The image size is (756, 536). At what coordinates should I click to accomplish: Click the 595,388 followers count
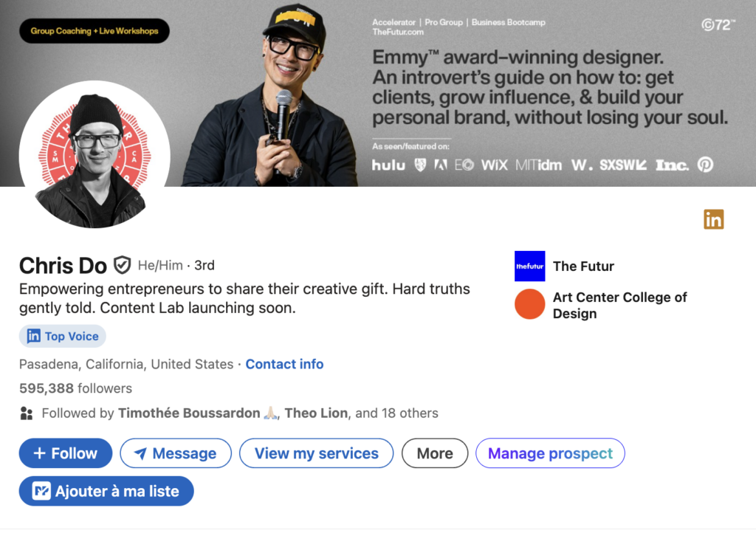47,388
